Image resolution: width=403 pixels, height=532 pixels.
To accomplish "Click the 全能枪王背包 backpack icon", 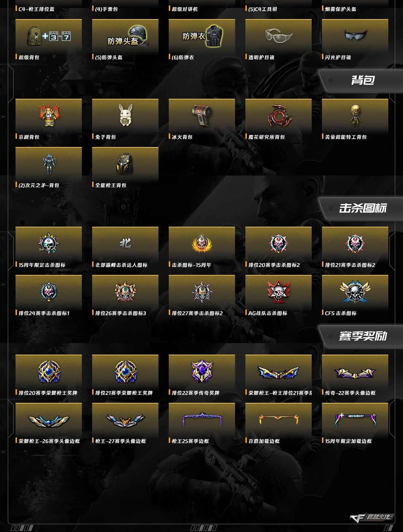I will [x=125, y=164].
